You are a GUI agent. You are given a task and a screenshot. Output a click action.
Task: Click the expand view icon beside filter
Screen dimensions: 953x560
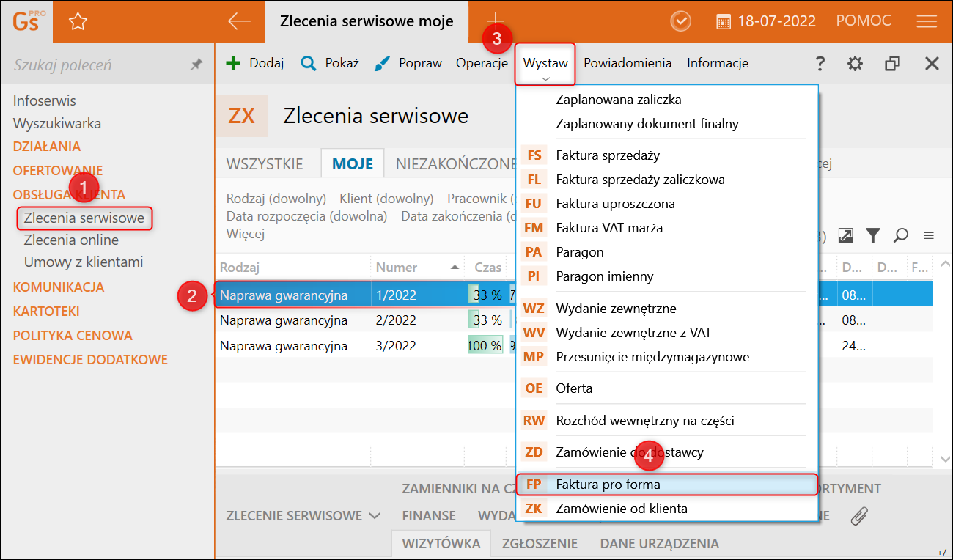click(845, 235)
